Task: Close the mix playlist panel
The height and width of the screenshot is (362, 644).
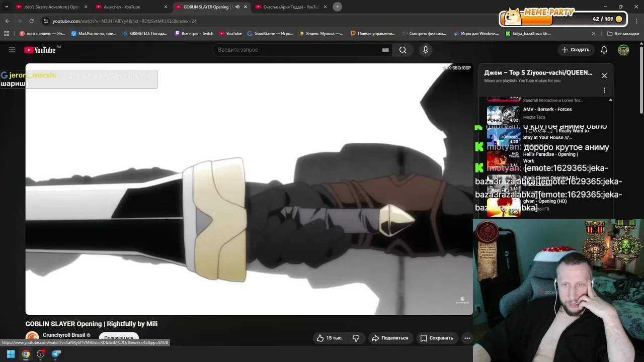Action: point(604,75)
